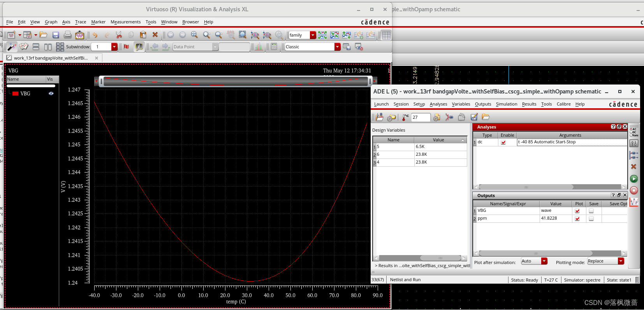This screenshot has width=644, height=310.
Task: Click the Edit Variables sliders icon in ADE sidebar
Action: click(634, 143)
